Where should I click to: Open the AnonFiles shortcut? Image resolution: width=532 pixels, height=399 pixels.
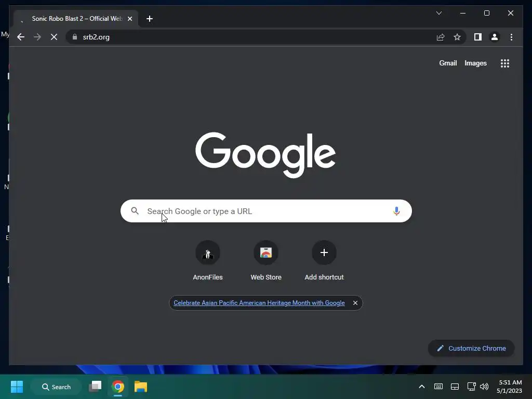point(208,261)
